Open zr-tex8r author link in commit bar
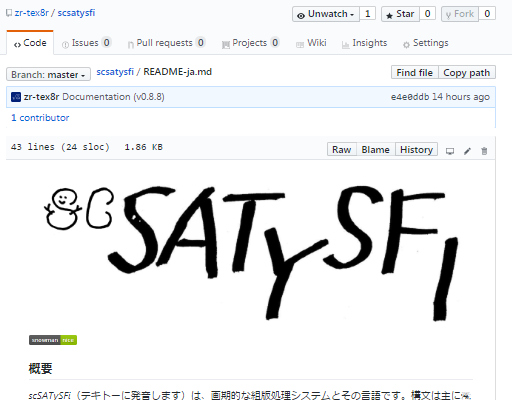Viewport: 512px width, 400px height. pyautogui.click(x=41, y=97)
